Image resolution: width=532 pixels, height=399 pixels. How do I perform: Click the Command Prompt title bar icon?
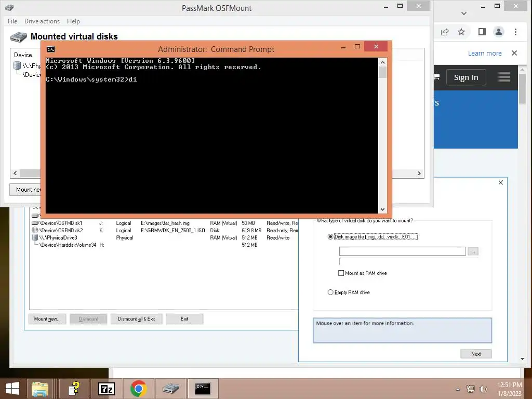51,49
